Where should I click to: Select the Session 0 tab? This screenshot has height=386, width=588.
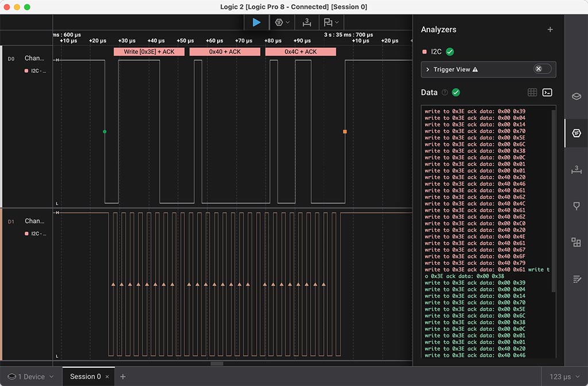point(85,377)
